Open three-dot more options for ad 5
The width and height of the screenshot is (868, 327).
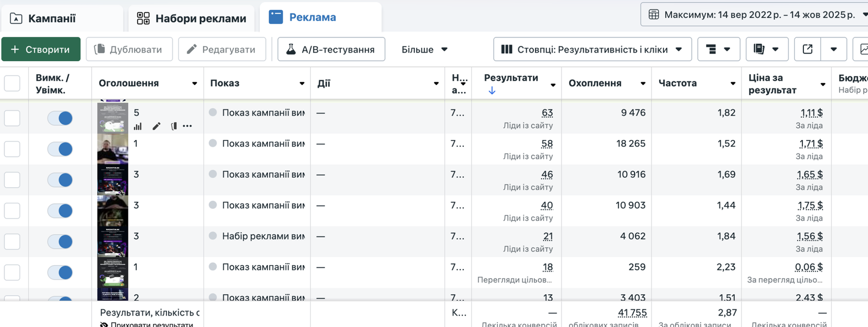pos(188,126)
